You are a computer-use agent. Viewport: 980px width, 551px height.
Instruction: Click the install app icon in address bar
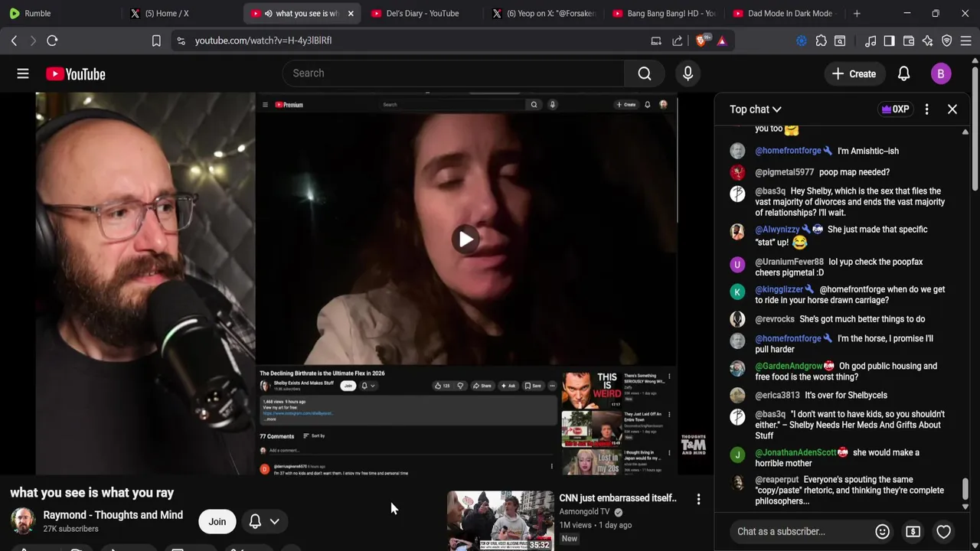tap(656, 41)
